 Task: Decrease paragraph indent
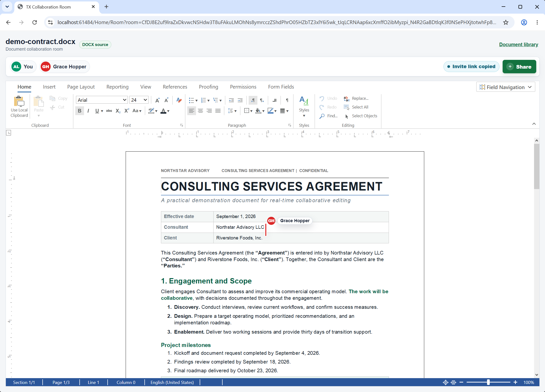click(x=231, y=100)
